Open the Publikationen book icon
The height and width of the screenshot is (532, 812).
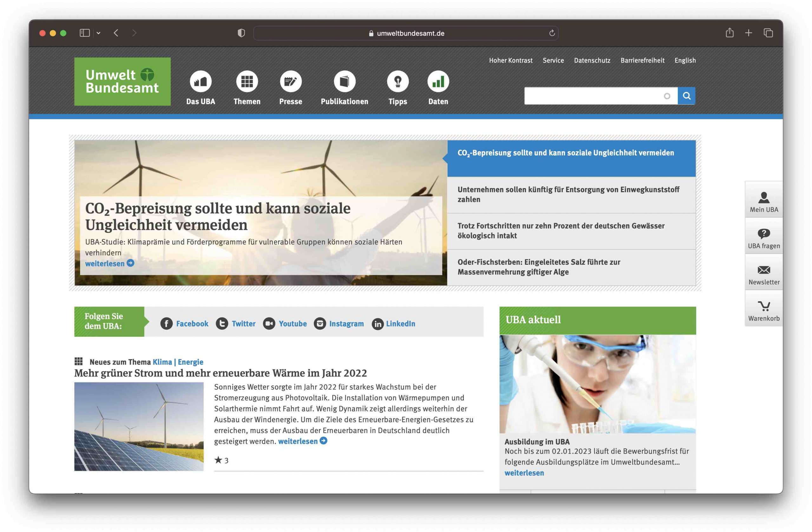coord(344,81)
